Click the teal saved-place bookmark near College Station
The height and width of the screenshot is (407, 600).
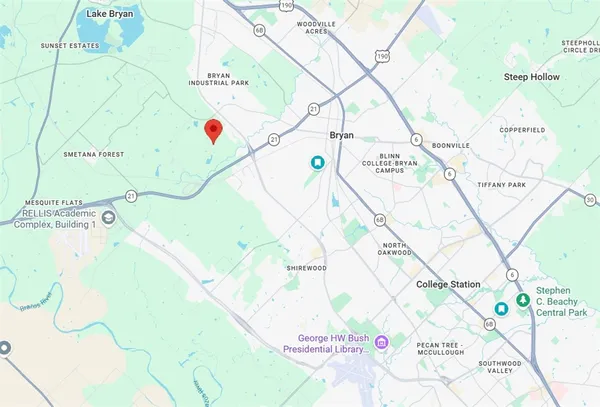click(501, 308)
